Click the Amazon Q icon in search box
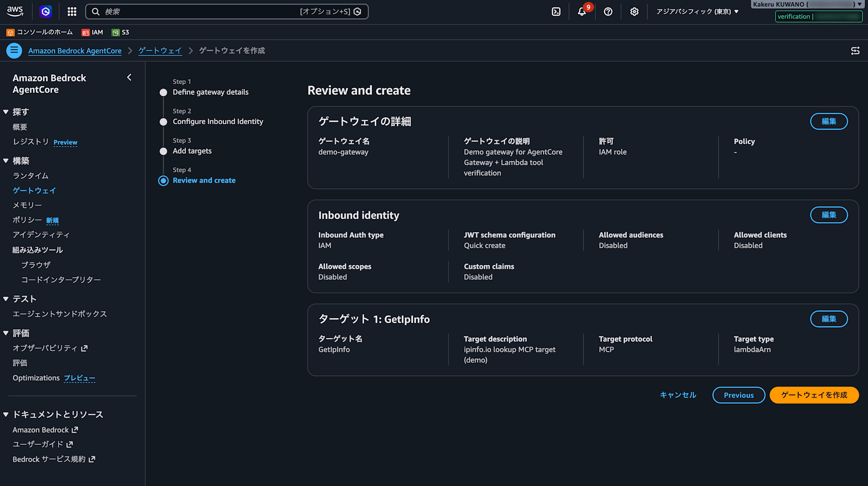Image resolution: width=868 pixels, height=486 pixels. coord(357,12)
